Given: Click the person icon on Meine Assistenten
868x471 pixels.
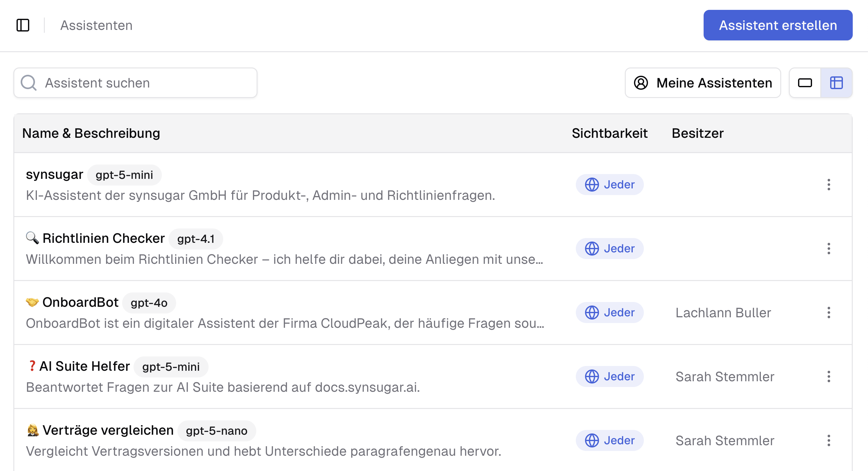Looking at the screenshot, I should point(642,83).
